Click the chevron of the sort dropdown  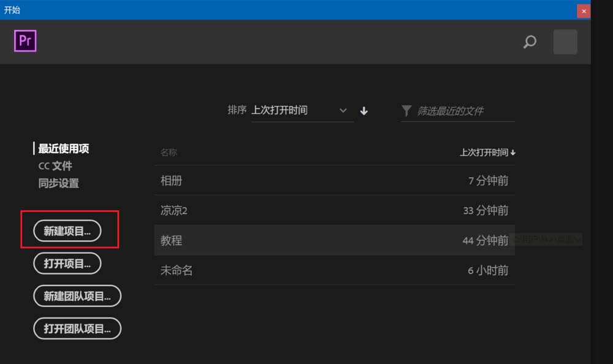click(343, 111)
